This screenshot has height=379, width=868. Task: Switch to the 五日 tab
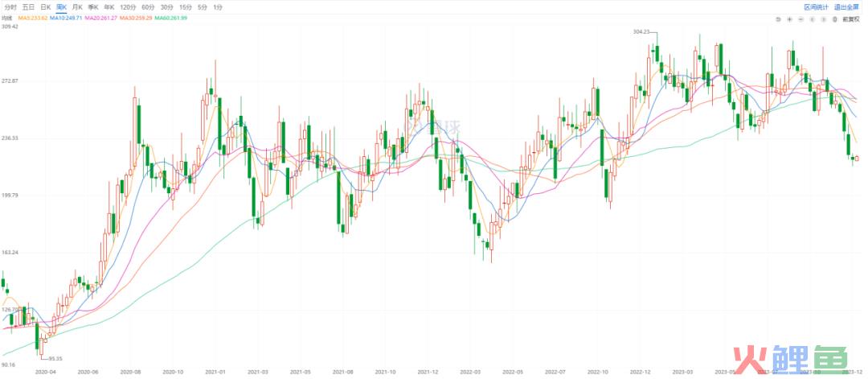(x=28, y=7)
